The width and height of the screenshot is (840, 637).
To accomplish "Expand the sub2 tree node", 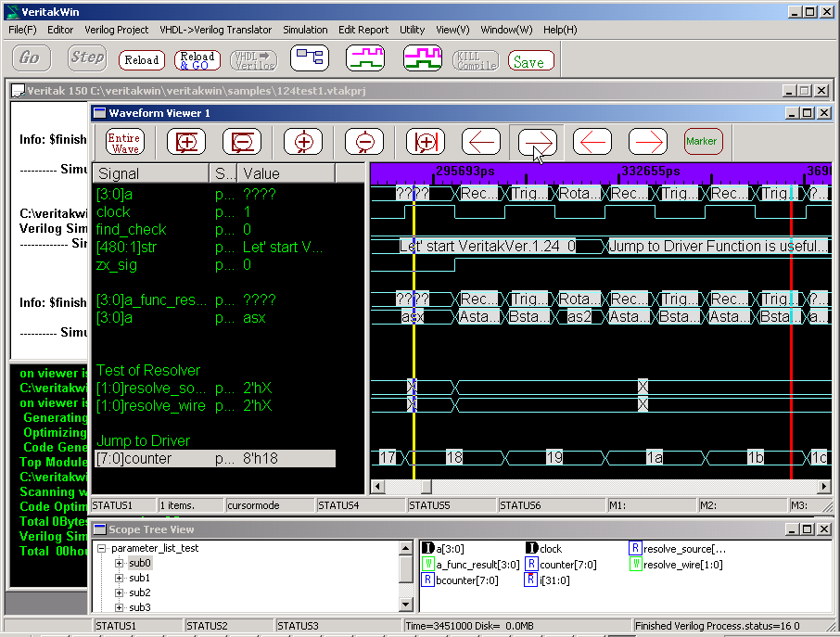I will (119, 593).
